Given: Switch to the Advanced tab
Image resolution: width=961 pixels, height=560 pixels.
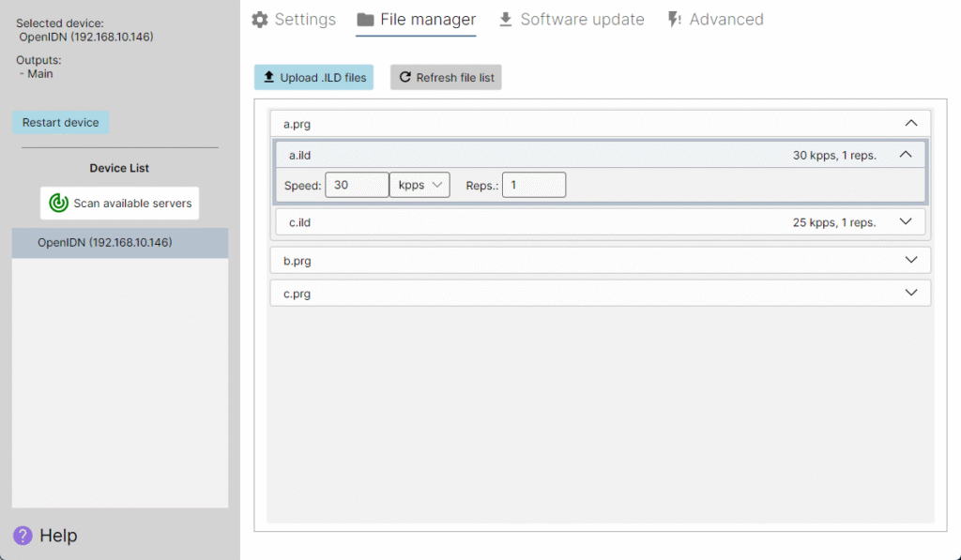Looking at the screenshot, I should (x=727, y=19).
